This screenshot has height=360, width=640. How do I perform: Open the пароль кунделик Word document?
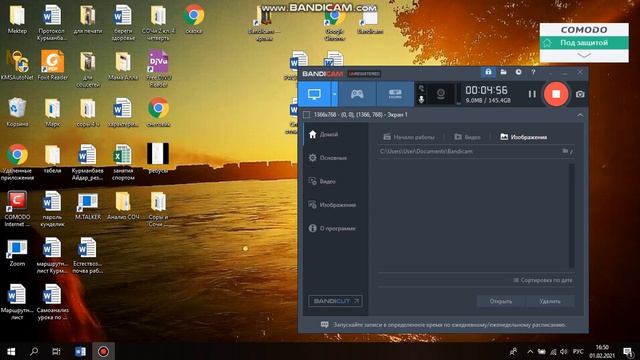52,209
